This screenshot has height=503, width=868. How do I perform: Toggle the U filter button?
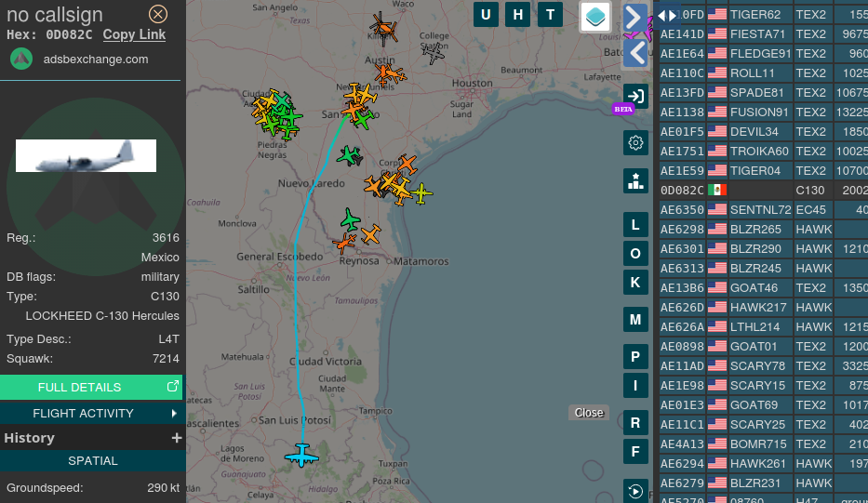tap(486, 14)
